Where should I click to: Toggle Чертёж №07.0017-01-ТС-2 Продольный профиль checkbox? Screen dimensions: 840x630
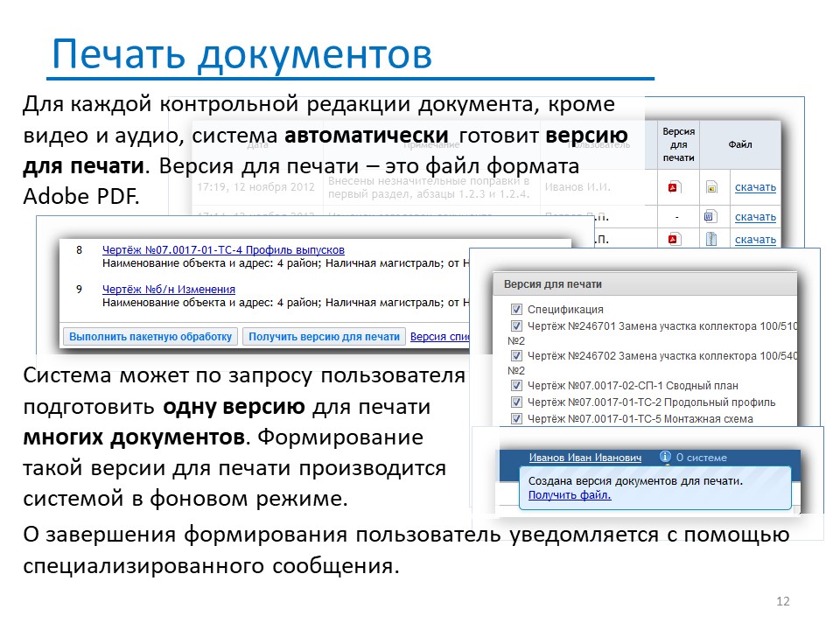[516, 402]
